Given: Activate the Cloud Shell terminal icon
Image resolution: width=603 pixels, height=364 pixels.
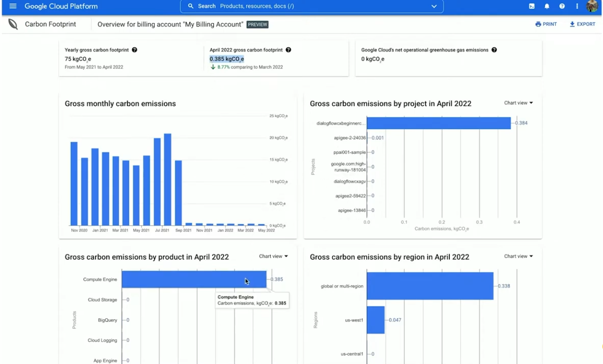Looking at the screenshot, I should 532,6.
